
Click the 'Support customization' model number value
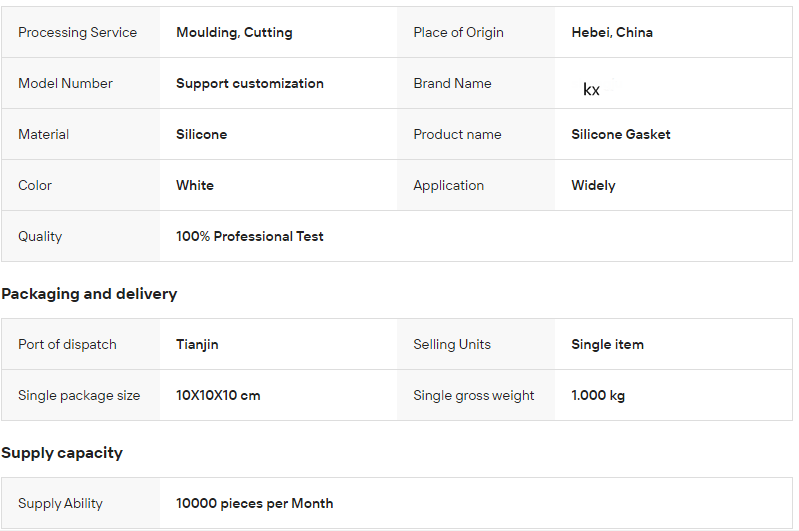click(249, 83)
